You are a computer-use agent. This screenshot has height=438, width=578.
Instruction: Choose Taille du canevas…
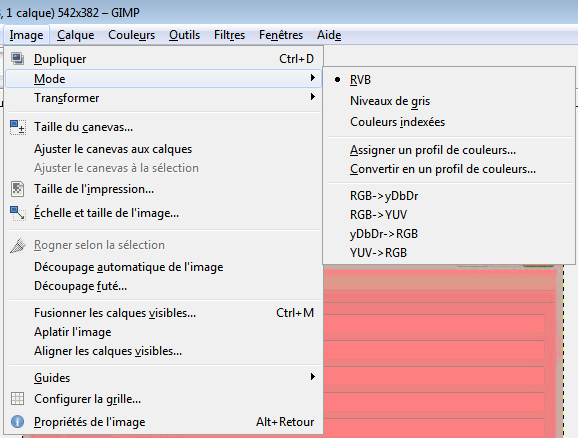[x=164, y=127]
